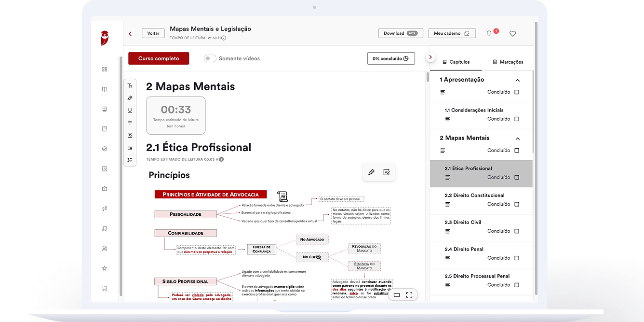644x322 pixels.
Task: Click the text size tool icon
Action: (130, 86)
